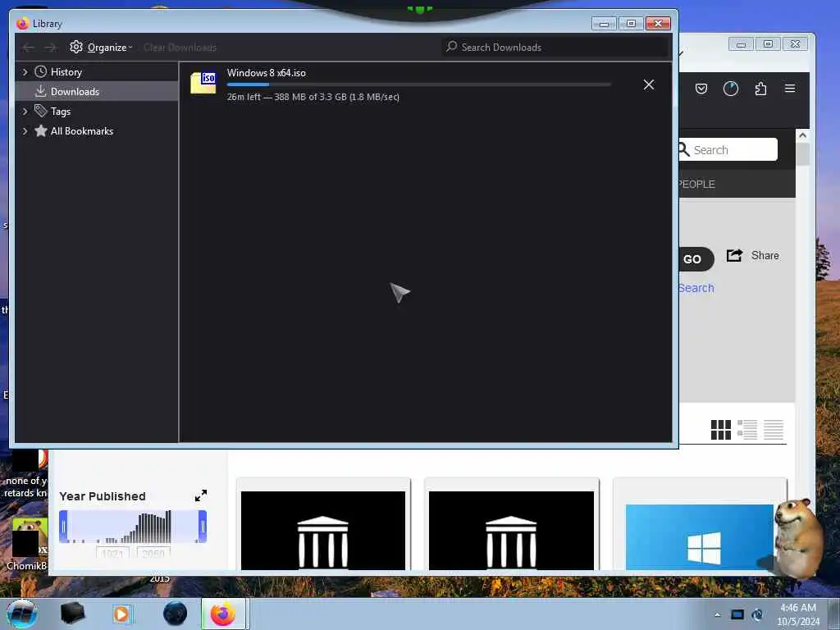Select Downloads in the Library sidebar
This screenshot has height=630, width=840.
[x=97, y=92]
